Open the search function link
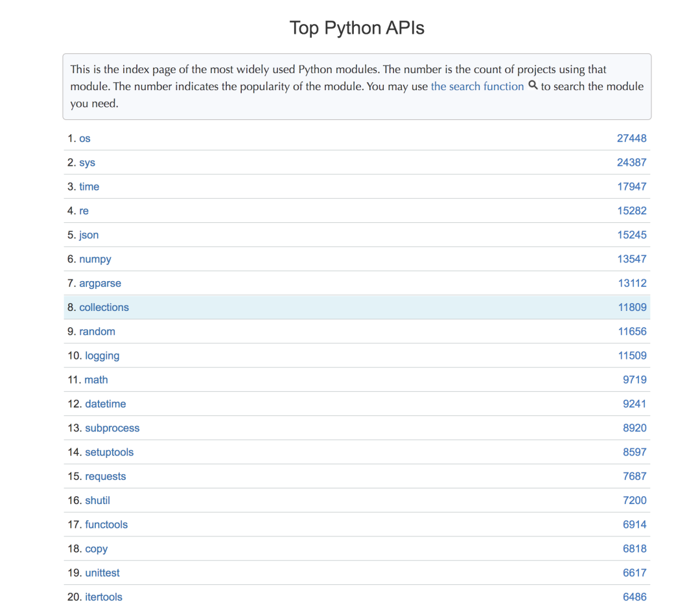Viewport: 700px width, 607px height. (x=477, y=86)
